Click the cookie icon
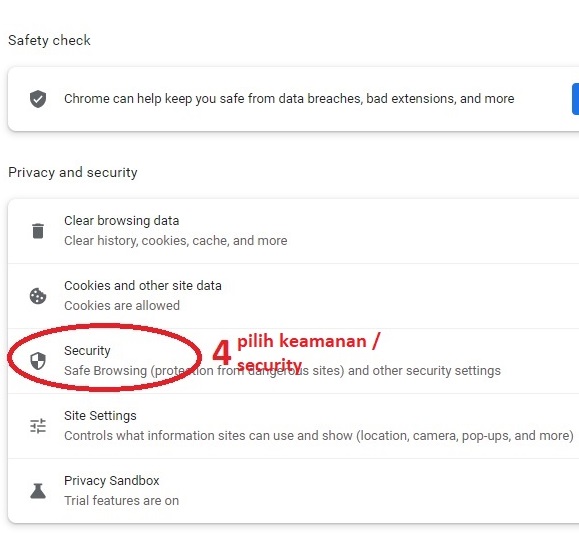Viewport: 579px width, 554px height. click(x=38, y=296)
